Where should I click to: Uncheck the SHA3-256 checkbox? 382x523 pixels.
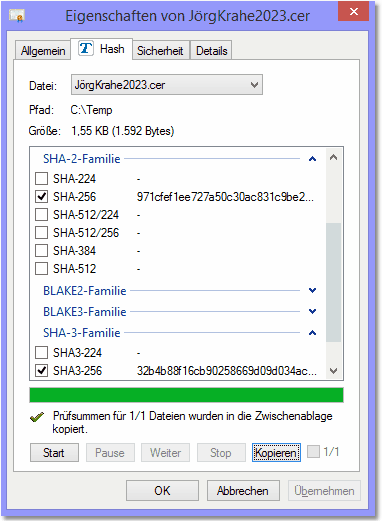pos(41,371)
